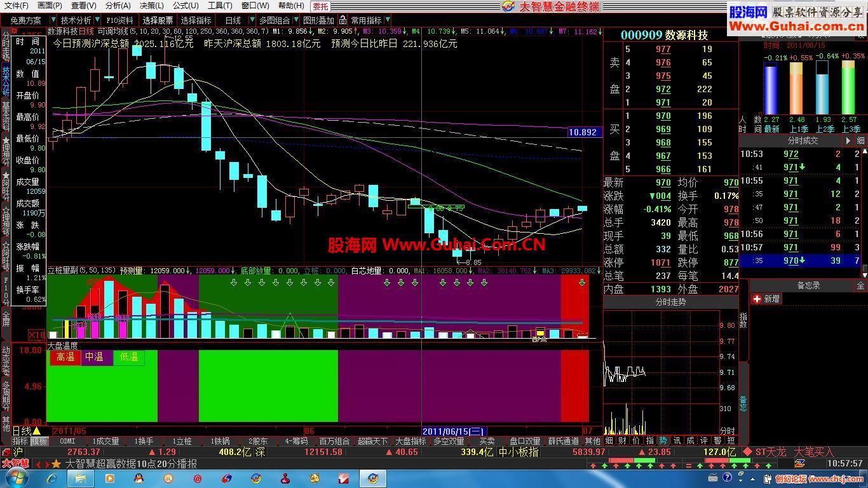
Task: Expand the 分时成交 panel arrow
Action: coord(848,140)
